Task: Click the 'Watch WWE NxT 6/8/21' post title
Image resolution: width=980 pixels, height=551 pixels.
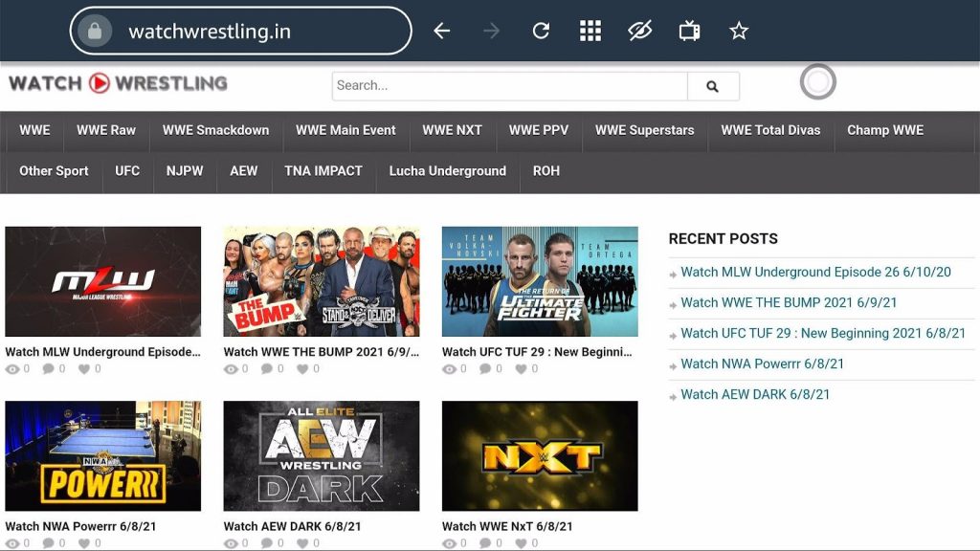Action: coord(507,526)
